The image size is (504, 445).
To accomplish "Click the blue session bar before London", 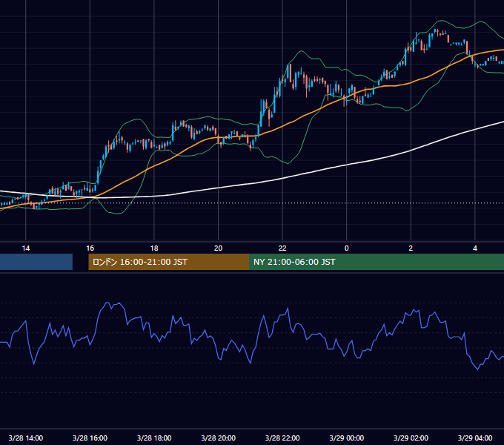I will pyautogui.click(x=36, y=262).
